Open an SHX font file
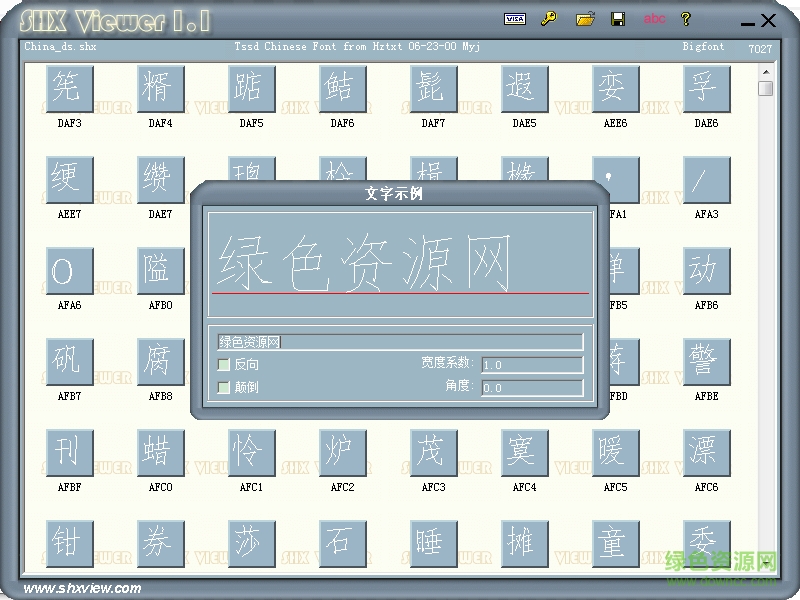Viewport: 800px width, 600px height. pyautogui.click(x=586, y=18)
